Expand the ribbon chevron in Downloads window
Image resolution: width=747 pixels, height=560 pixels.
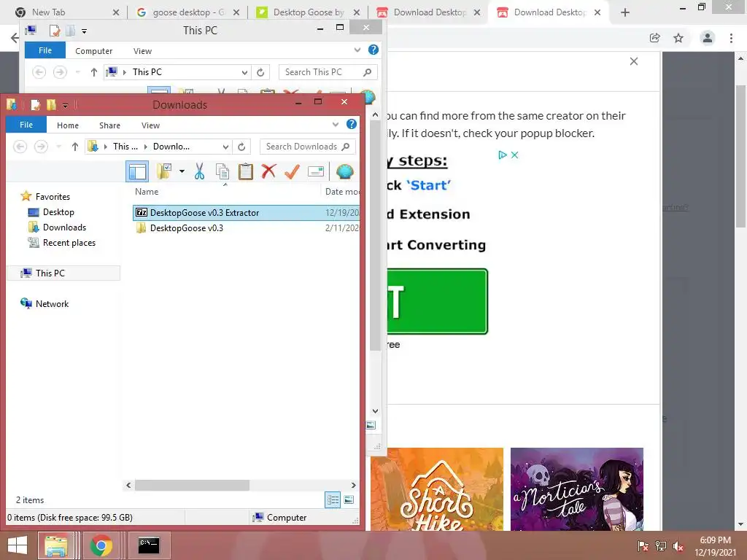pos(336,125)
